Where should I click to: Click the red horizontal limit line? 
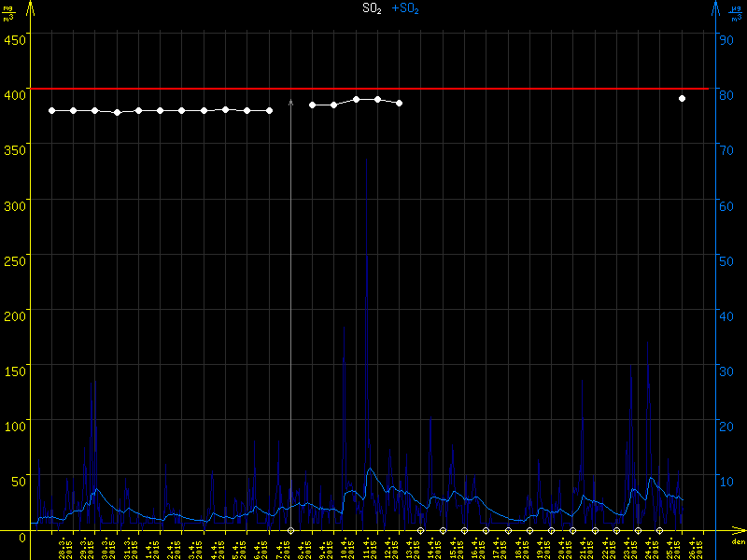click(373, 89)
